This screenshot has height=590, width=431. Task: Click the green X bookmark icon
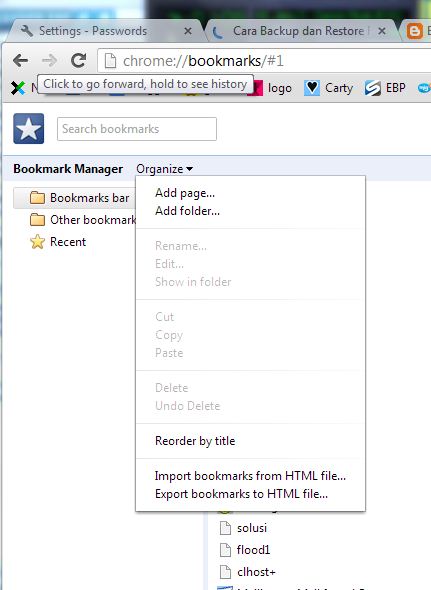tap(18, 88)
